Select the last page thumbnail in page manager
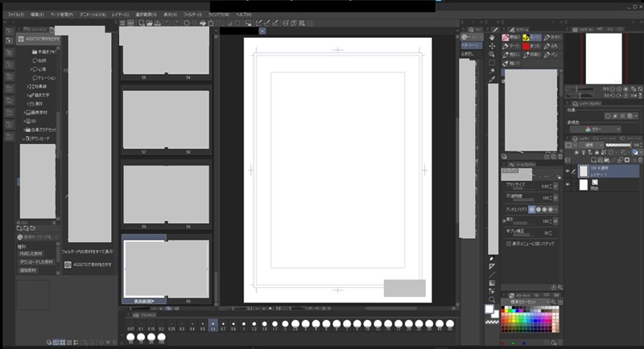The width and height of the screenshot is (644, 349). pos(166,267)
